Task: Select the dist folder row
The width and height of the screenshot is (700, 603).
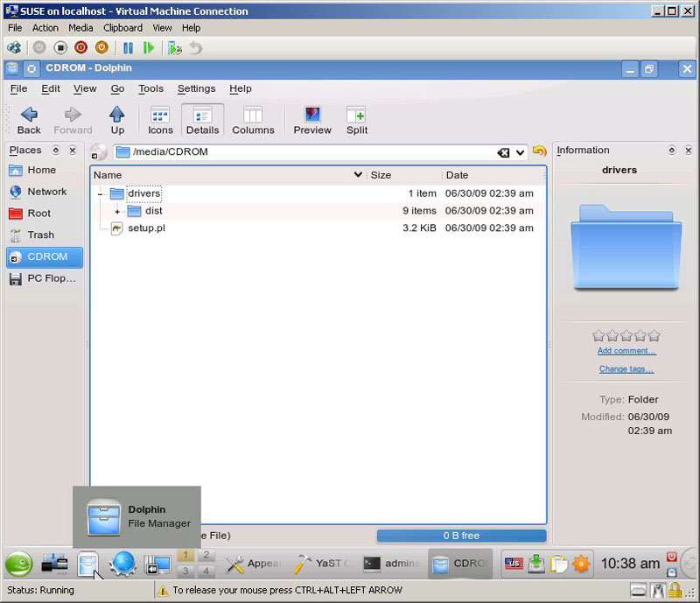Action: pos(318,211)
